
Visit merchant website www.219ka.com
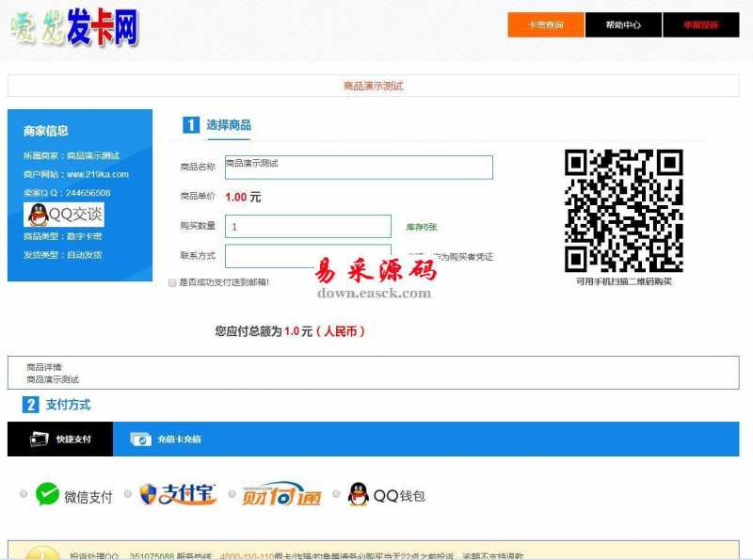click(x=98, y=174)
